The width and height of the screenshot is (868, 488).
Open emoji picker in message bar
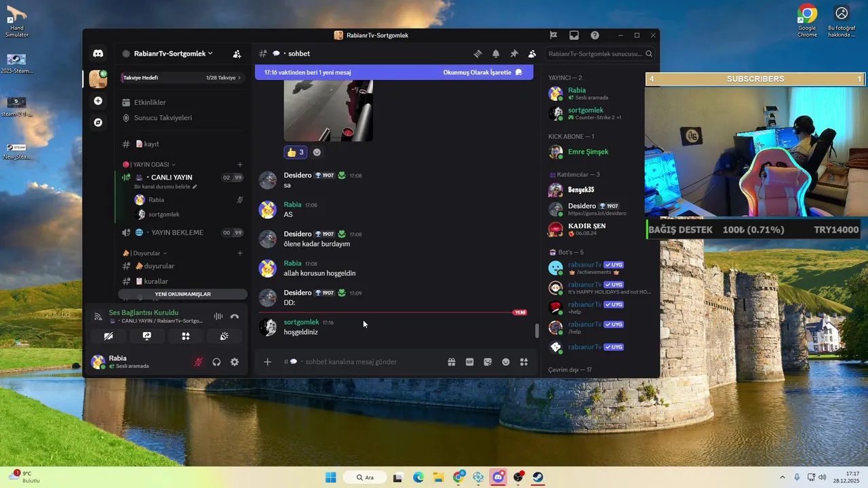click(506, 362)
